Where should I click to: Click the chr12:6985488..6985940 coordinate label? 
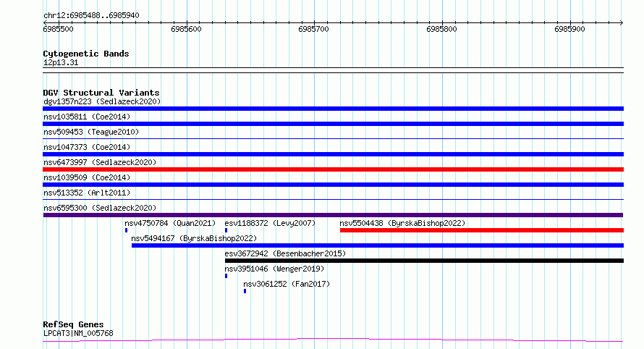tap(91, 15)
